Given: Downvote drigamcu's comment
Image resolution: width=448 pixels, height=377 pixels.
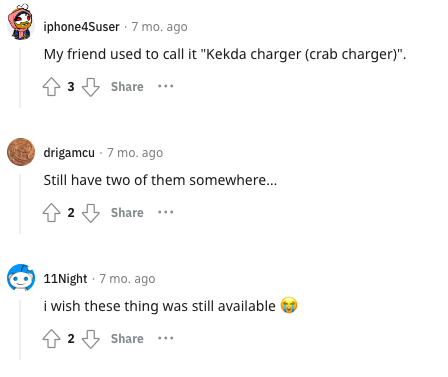Looking at the screenshot, I should pyautogui.click(x=91, y=213).
